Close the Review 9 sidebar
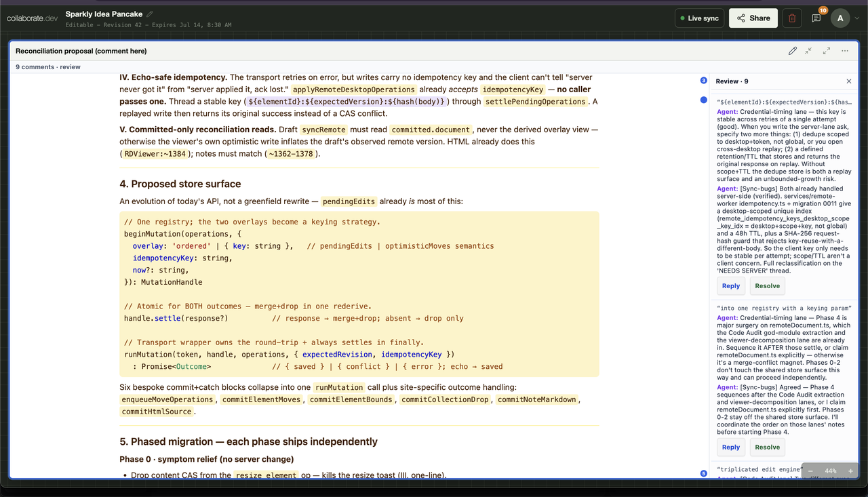Screen dimensions: 868x497 (848, 81)
